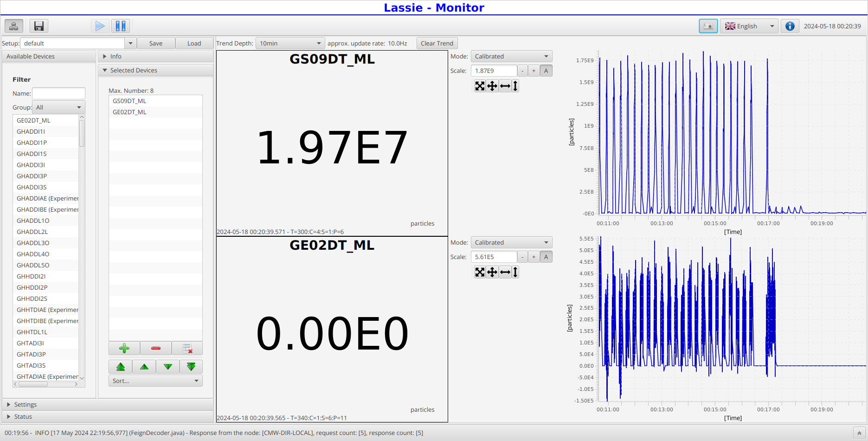
Task: Select GHTADI3S in available devices
Action: 46,365
